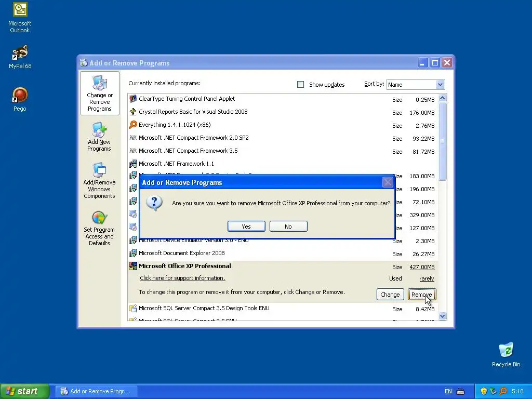Click the program list scrollbar thumb
The height and width of the screenshot is (399, 532).
442,141
